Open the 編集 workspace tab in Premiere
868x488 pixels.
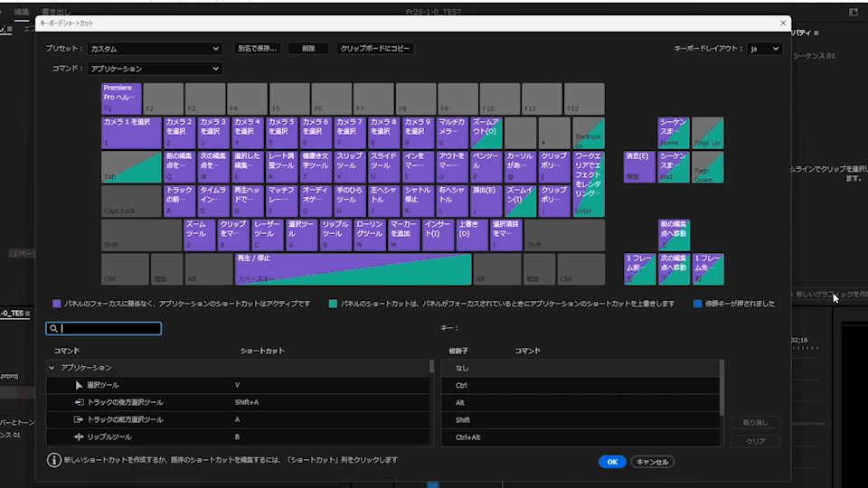coord(22,12)
